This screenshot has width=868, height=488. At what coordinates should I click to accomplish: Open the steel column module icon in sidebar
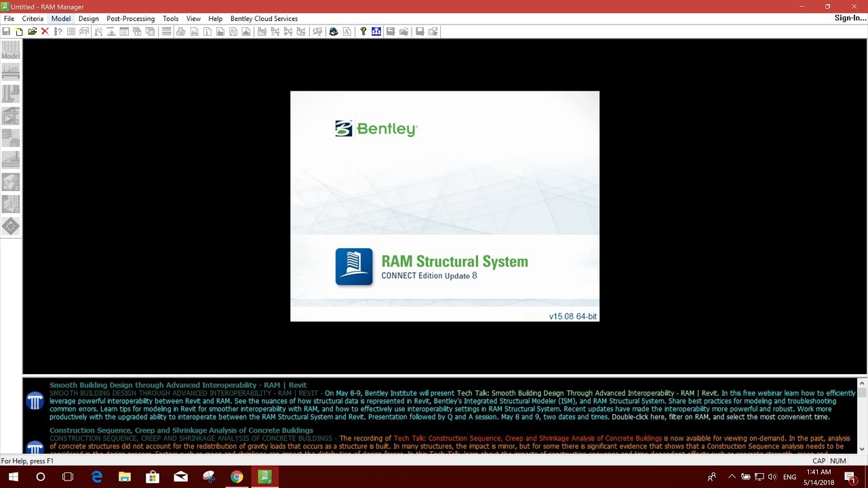point(11,94)
